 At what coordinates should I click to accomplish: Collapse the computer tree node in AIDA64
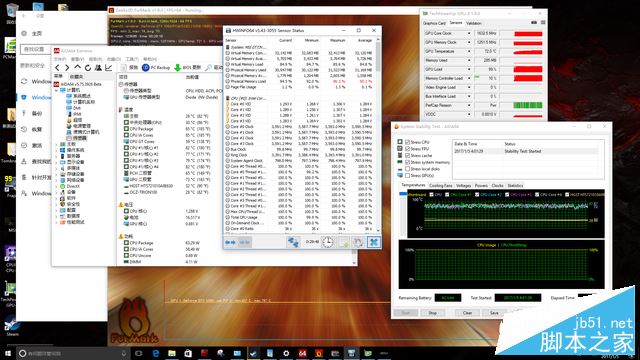pos(56,90)
